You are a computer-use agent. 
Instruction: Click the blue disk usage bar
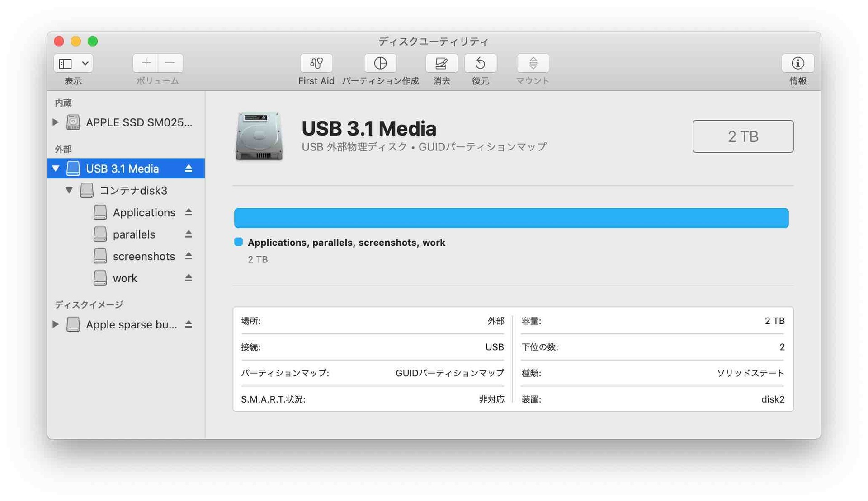511,218
